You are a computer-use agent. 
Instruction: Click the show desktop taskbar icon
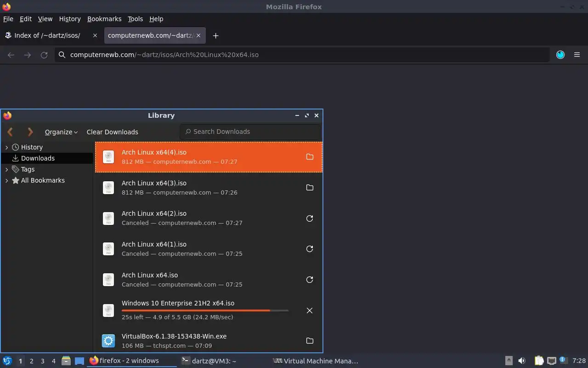click(79, 361)
